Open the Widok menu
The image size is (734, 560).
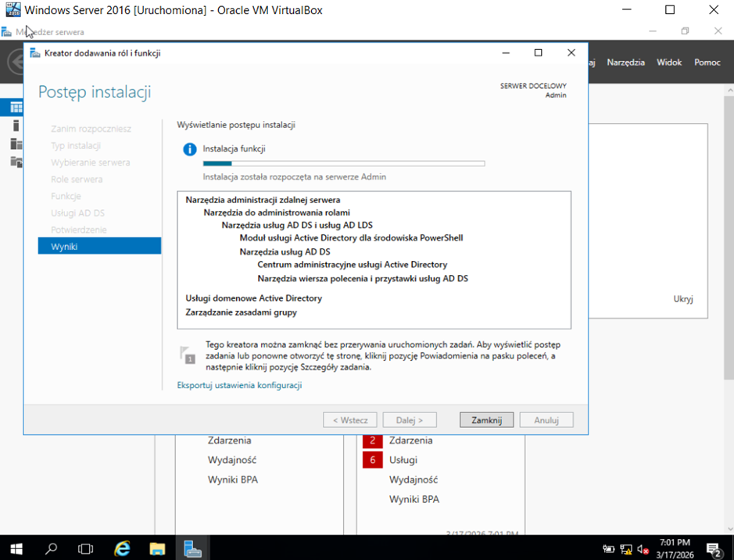(669, 62)
